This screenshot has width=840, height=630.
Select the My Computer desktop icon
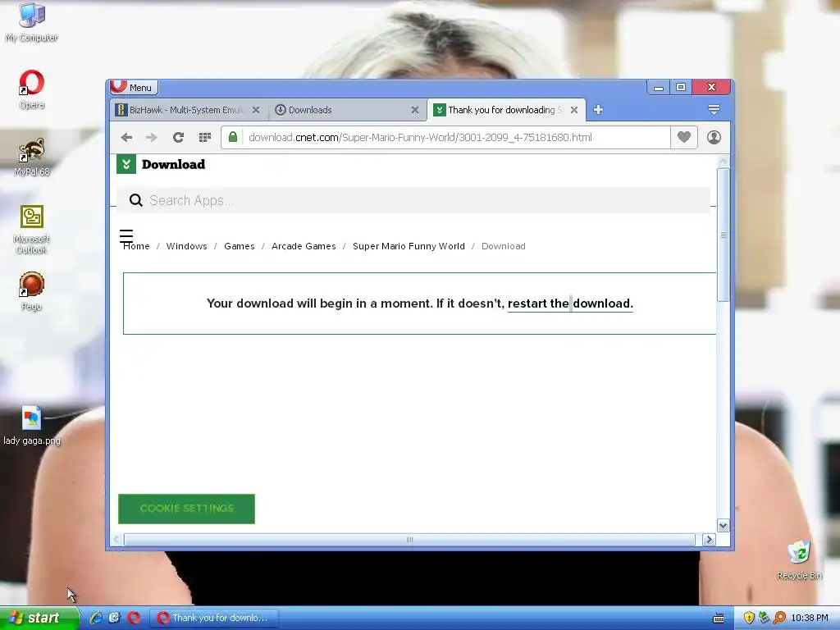click(x=32, y=22)
